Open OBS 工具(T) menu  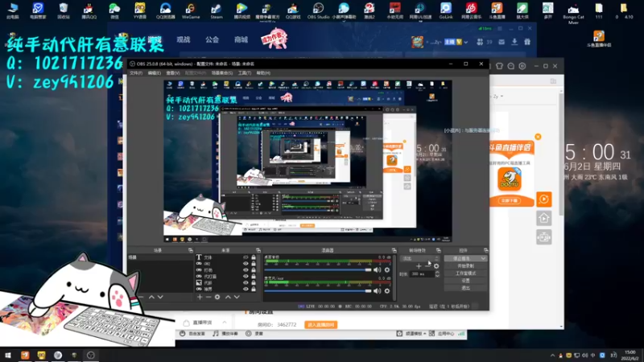click(245, 73)
